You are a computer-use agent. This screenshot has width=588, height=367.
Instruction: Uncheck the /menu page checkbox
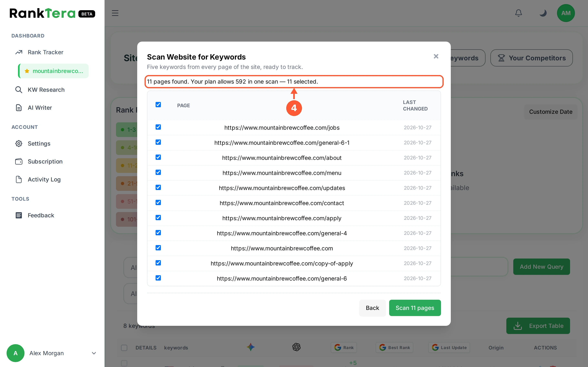click(158, 172)
